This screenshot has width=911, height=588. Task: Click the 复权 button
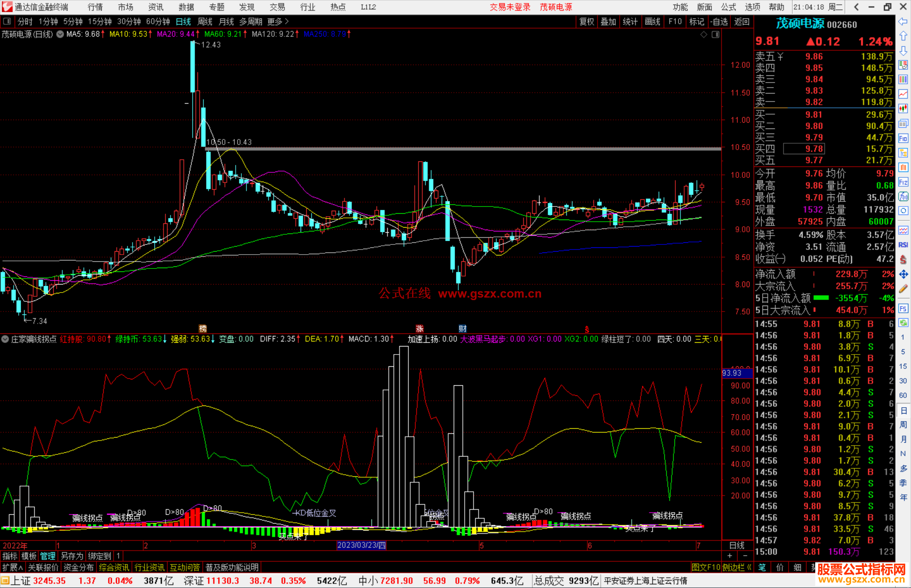click(587, 21)
